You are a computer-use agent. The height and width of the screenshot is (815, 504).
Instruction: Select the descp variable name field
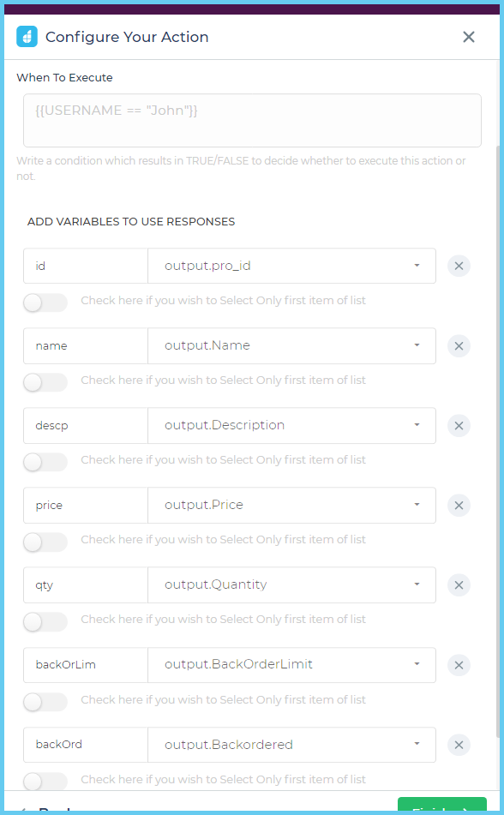pyautogui.click(x=85, y=426)
